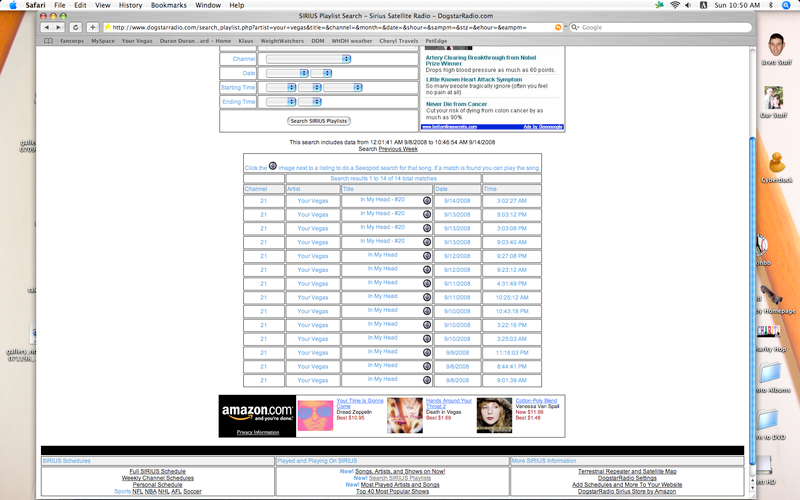This screenshot has width=800, height=500.
Task: Click the Seeqpod icon for the 3:02:27 AM song
Action: tap(427, 200)
